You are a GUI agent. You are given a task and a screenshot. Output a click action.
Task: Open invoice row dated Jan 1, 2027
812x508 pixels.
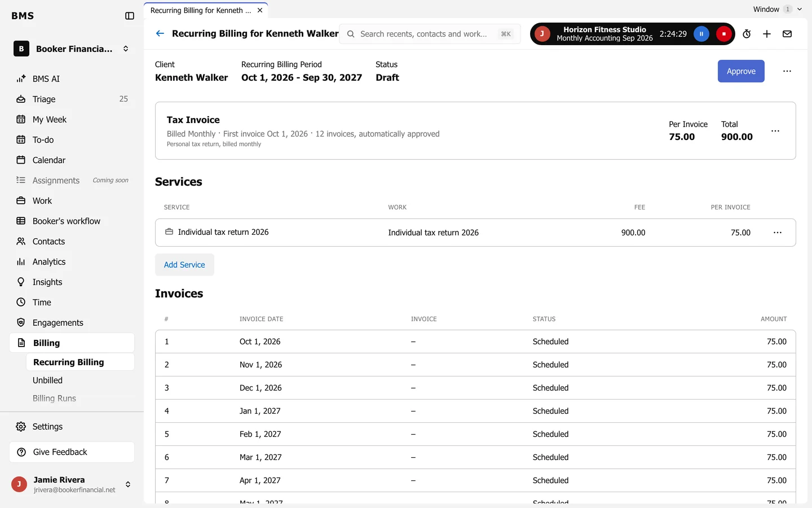click(475, 411)
